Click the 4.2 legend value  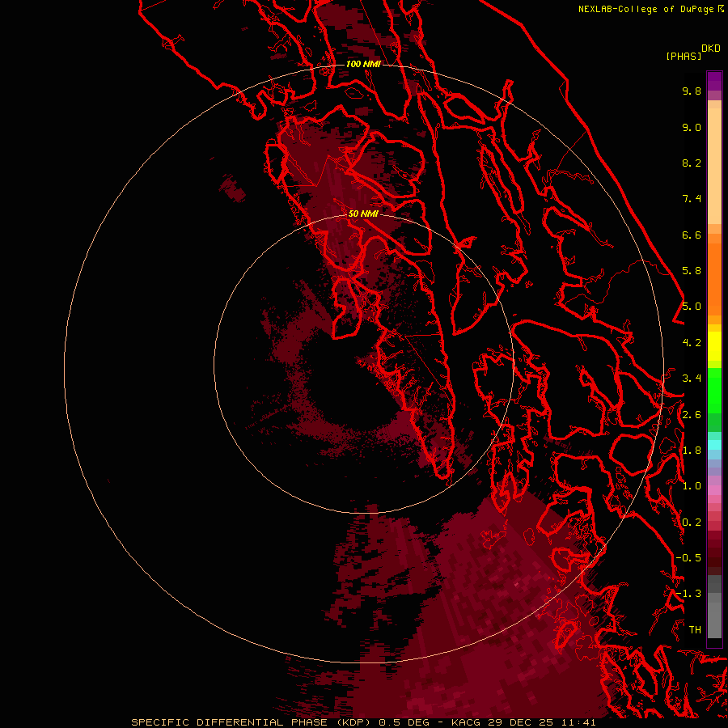692,343
